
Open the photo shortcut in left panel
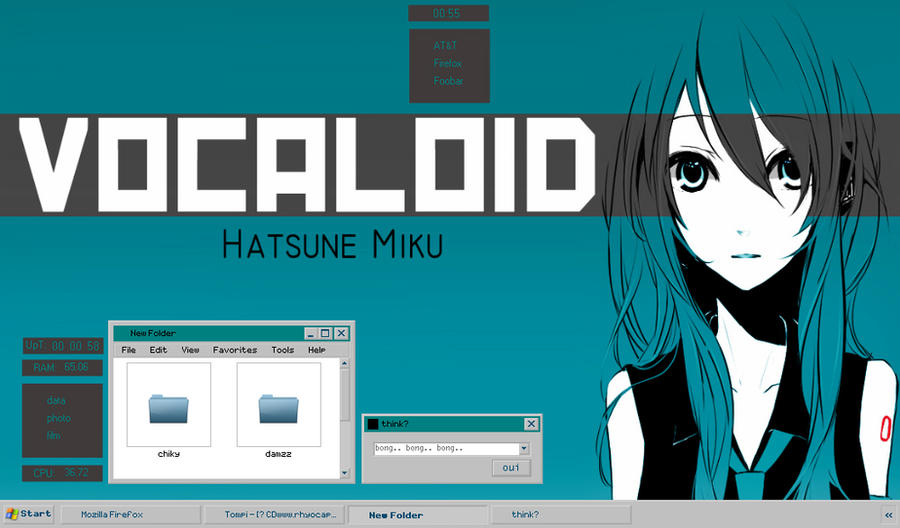tap(59, 418)
